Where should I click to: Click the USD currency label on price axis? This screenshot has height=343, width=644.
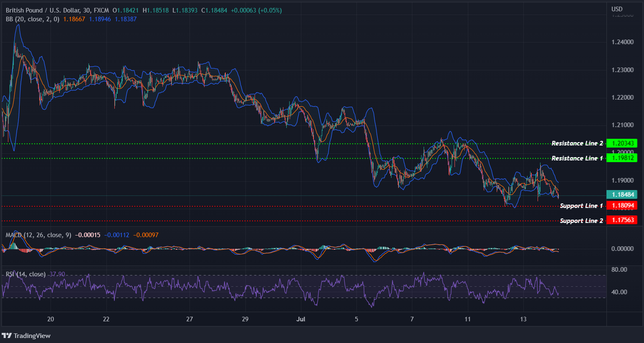coord(616,8)
